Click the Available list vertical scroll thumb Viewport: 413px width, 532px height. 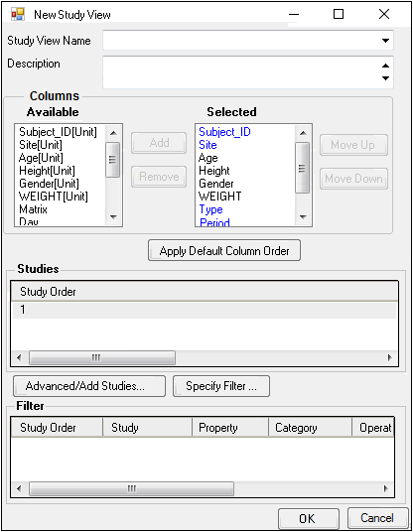click(112, 160)
